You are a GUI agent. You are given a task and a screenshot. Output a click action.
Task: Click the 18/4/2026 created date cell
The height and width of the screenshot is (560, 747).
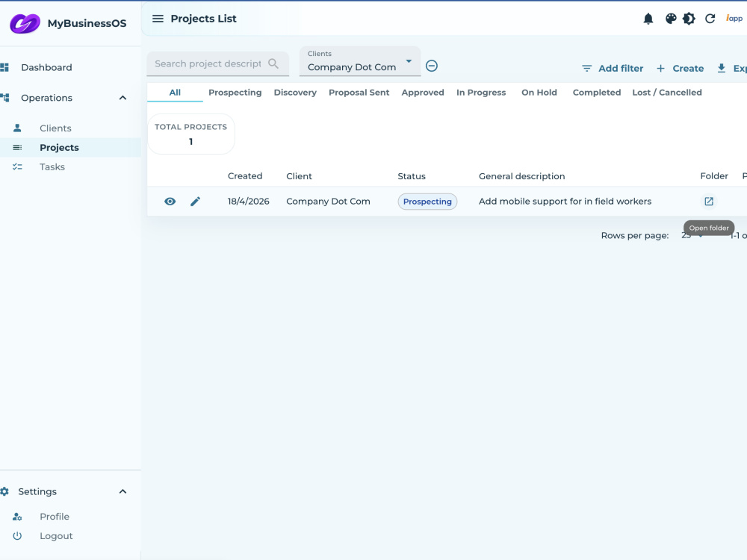tap(248, 201)
